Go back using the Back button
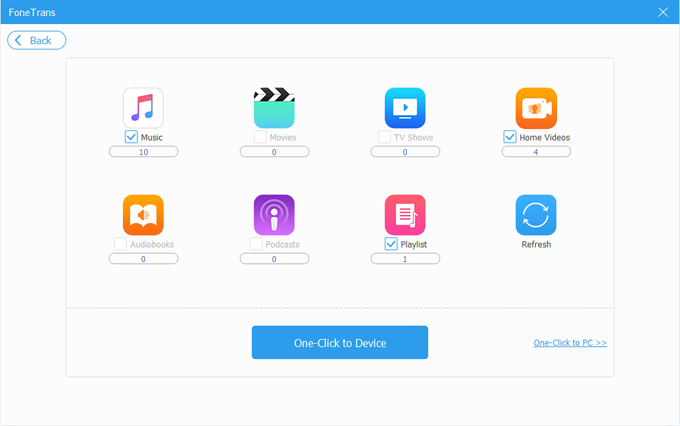Viewport: 680px width, 426px height. [x=37, y=40]
